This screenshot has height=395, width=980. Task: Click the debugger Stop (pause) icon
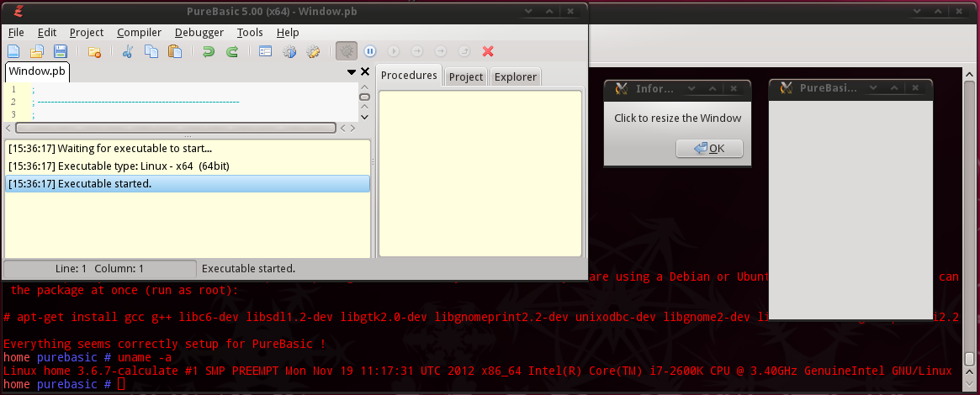370,51
